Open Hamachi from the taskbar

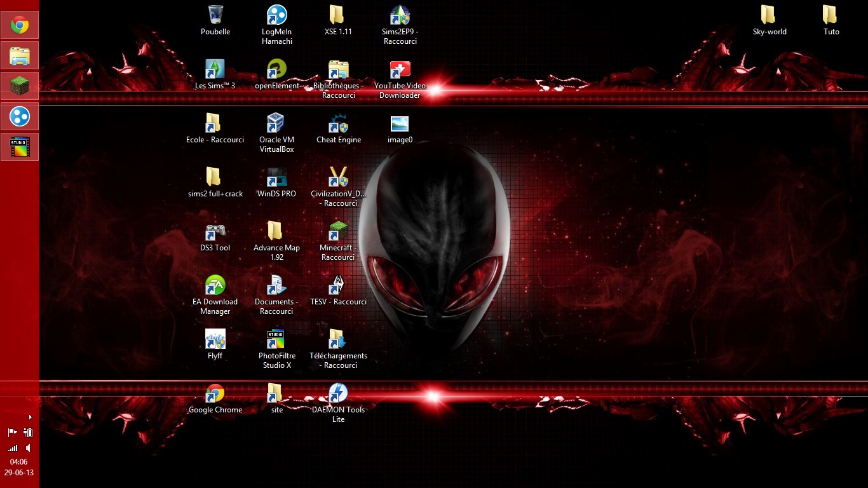point(20,116)
